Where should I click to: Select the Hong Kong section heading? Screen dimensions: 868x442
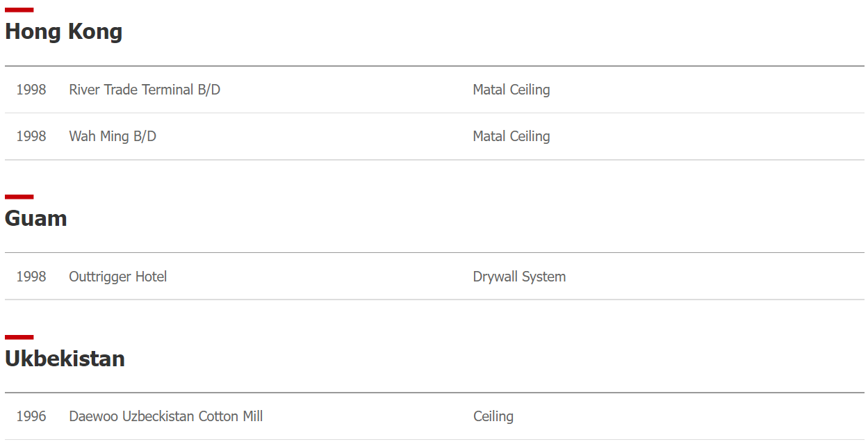click(x=63, y=31)
